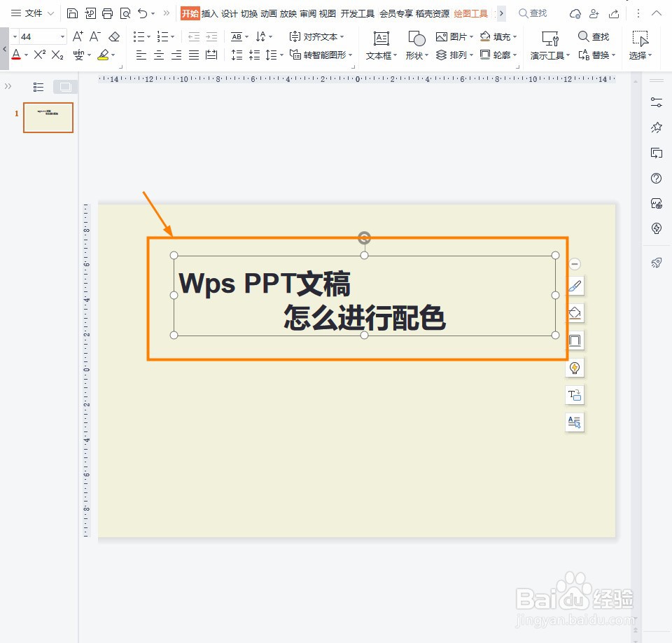672x643 pixels.
Task: Apply subscript formatting
Action: click(x=57, y=55)
